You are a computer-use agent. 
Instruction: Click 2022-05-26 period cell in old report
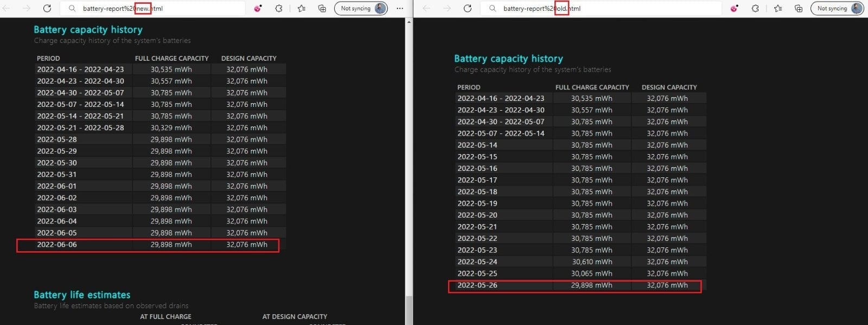[477, 285]
